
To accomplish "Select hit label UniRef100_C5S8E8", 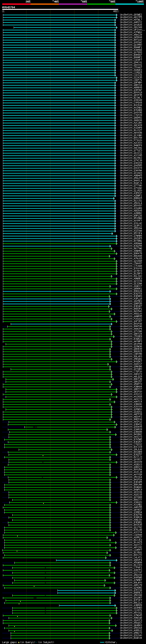I will (131, 337).
